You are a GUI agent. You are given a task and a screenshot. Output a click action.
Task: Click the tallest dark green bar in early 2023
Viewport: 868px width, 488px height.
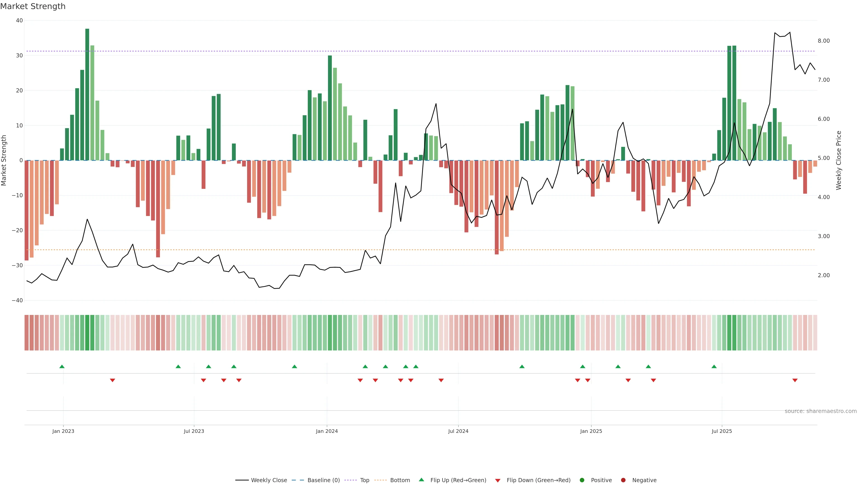87,94
